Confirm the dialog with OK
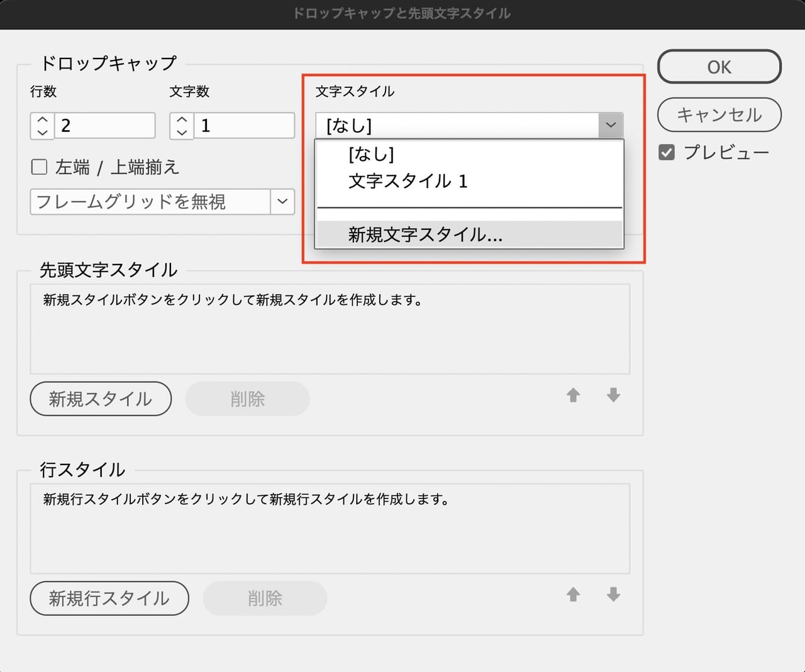The width and height of the screenshot is (805, 672). pyautogui.click(x=719, y=67)
